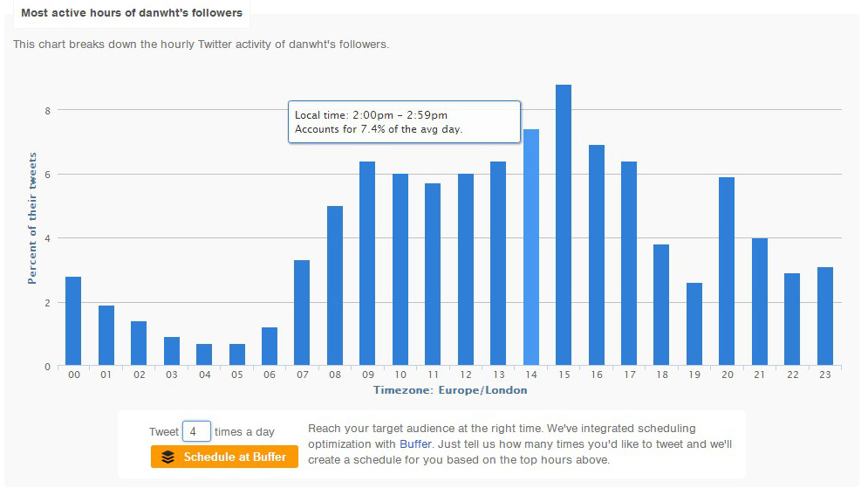Click the x-axis label 23
868x495 pixels.
tap(825, 375)
